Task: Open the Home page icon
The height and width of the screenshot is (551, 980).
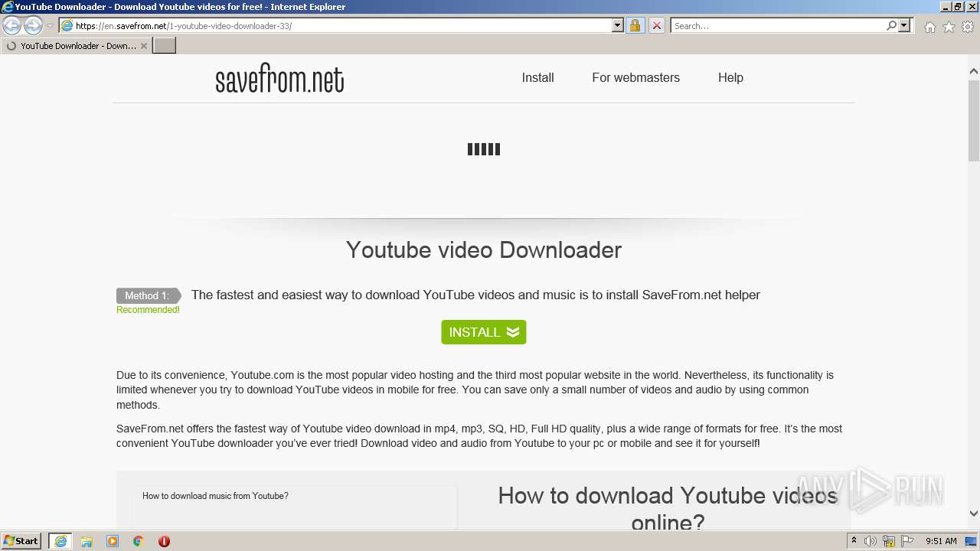Action: point(929,27)
